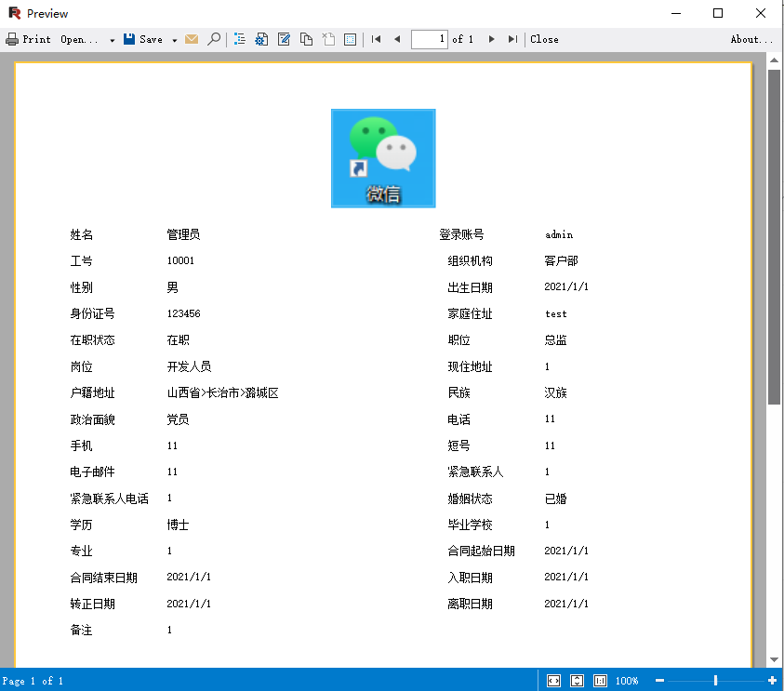Click the '登录账号' label
This screenshot has height=691, width=784.
pyautogui.click(x=461, y=234)
